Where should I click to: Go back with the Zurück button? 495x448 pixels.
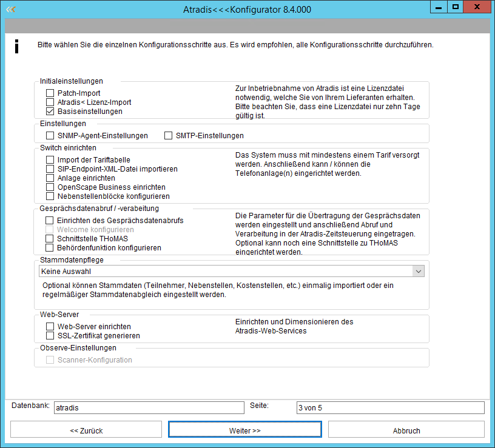pyautogui.click(x=86, y=429)
